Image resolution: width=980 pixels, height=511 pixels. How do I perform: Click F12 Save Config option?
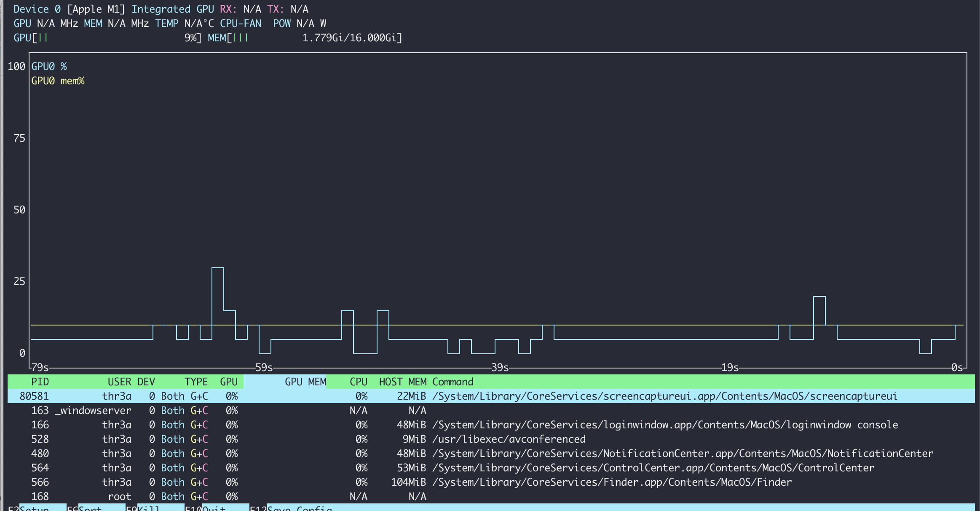click(299, 508)
